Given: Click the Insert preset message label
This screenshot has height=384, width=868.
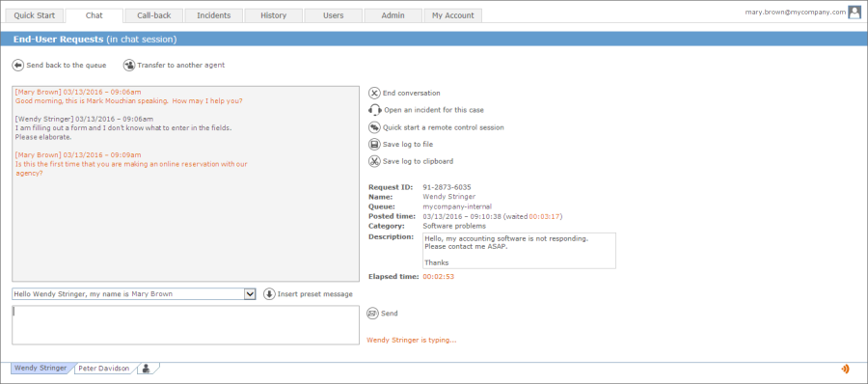Looking at the screenshot, I should 315,294.
